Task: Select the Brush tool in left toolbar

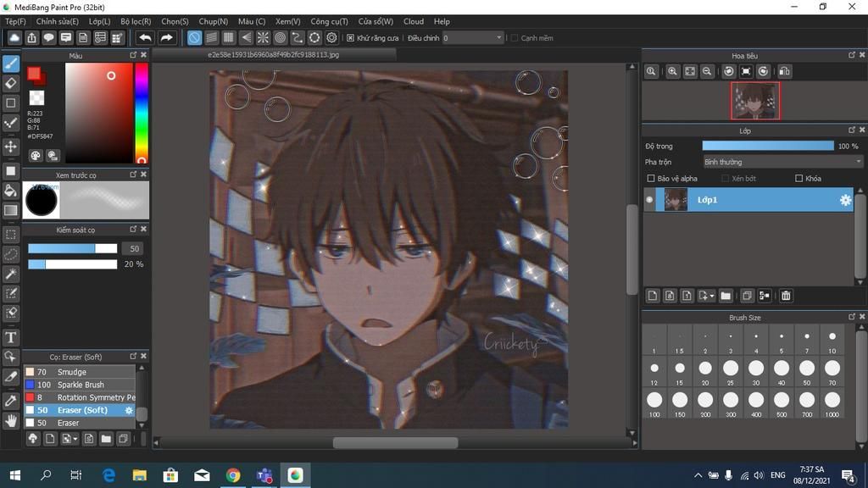Action: (x=10, y=64)
